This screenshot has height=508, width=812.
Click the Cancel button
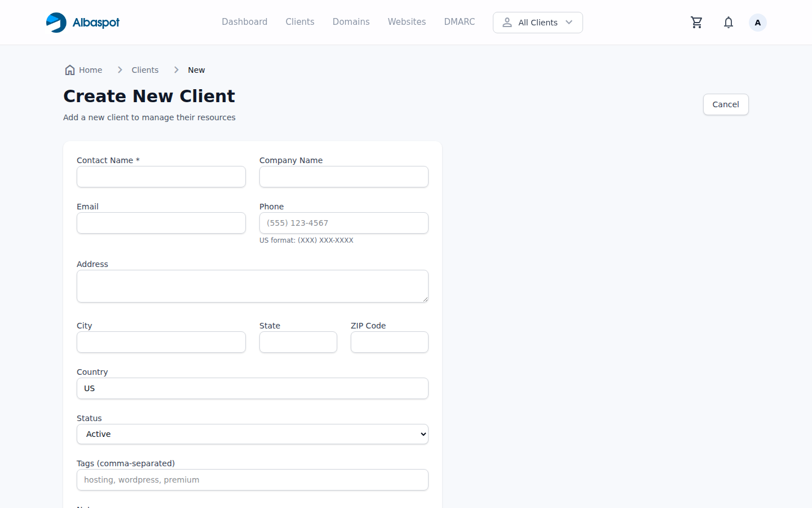(x=725, y=104)
